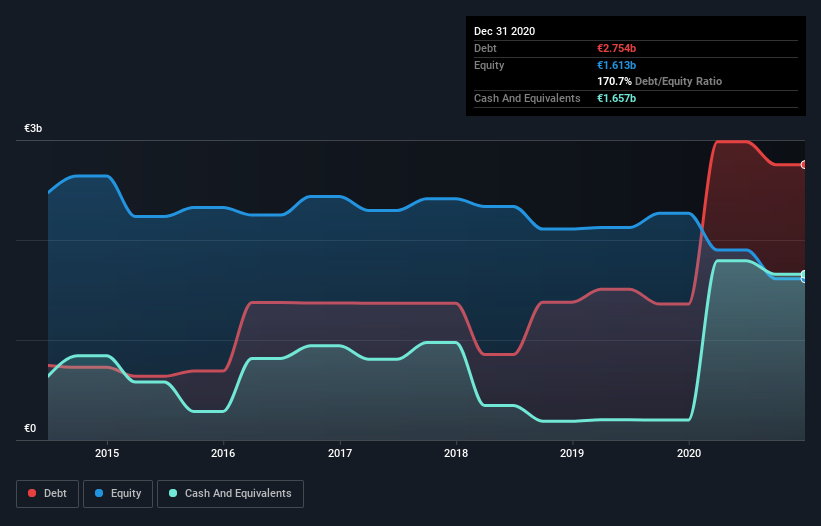Click the 170.7% Debt/Equity Ratio text

tap(660, 82)
